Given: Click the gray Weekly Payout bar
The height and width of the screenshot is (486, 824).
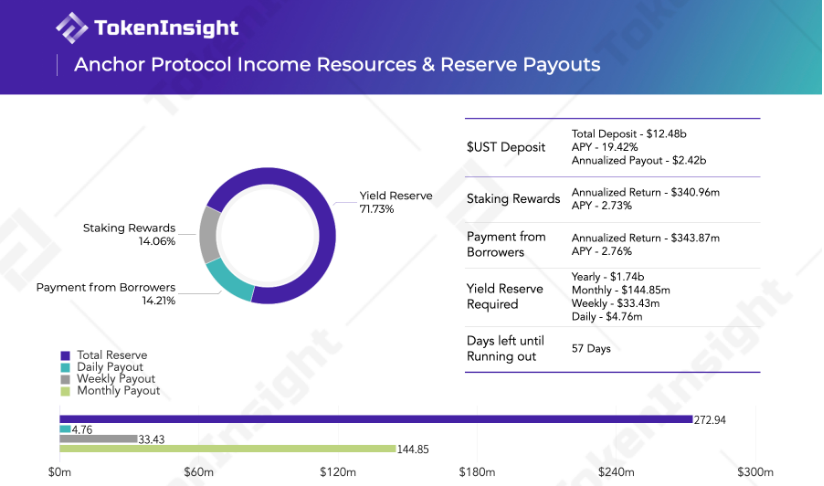Looking at the screenshot, I should point(98,439).
